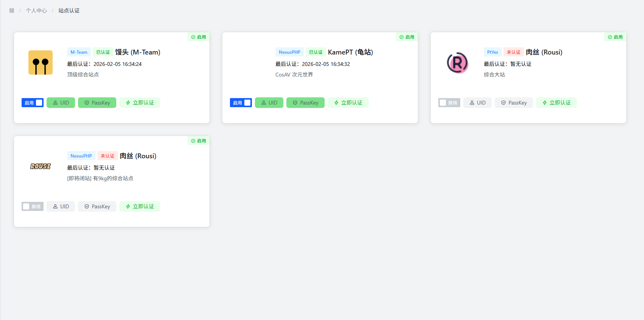Click description 综合大站
Image resolution: width=644 pixels, height=320 pixels.
(494, 75)
